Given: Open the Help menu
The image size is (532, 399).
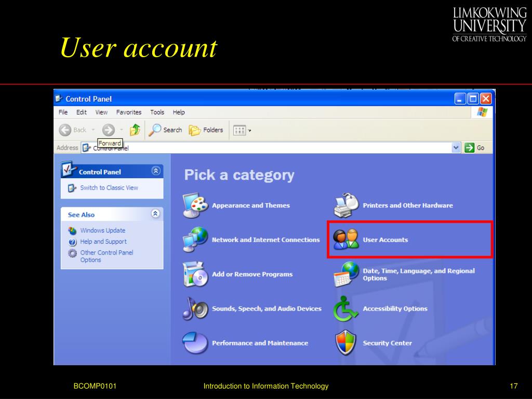Looking at the screenshot, I should pos(179,112).
